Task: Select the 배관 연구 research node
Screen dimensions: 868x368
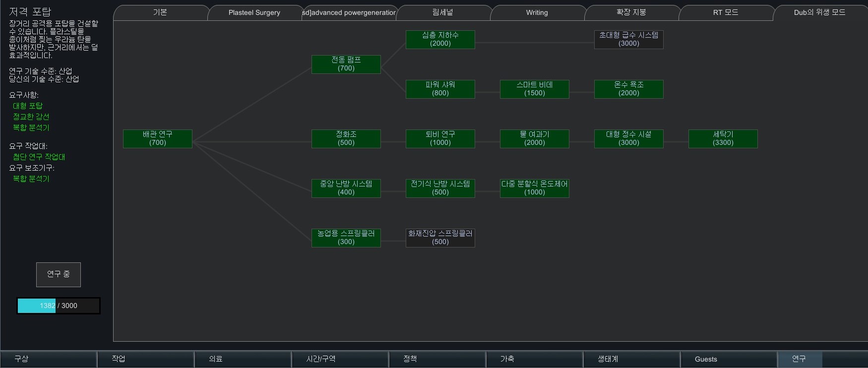Action: 157,138
